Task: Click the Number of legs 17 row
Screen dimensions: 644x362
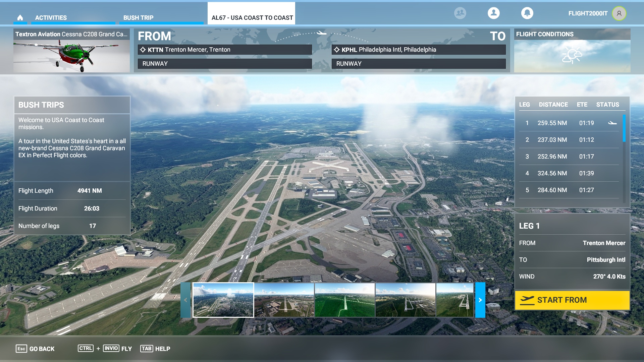Action: 72,226
